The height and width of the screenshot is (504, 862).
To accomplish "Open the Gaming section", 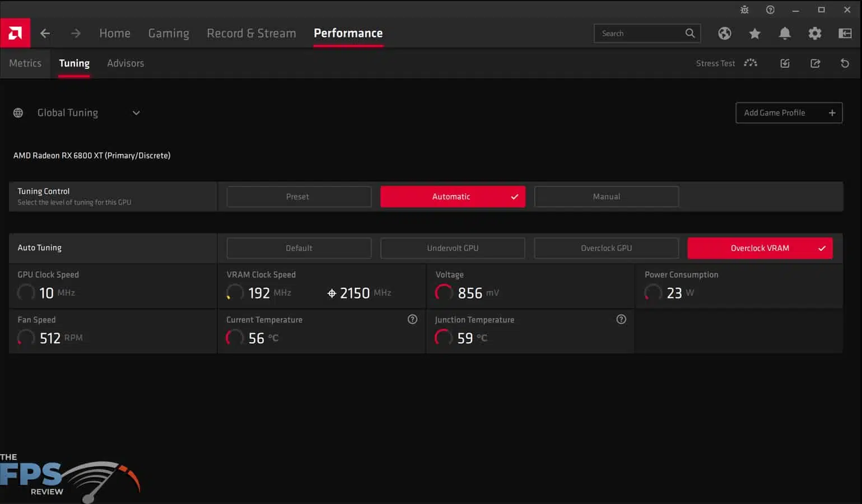I will coord(169,33).
